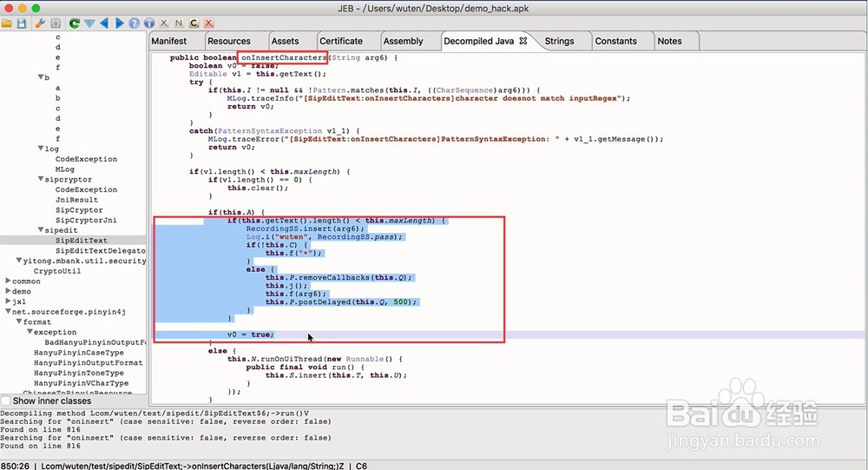The height and width of the screenshot is (470, 868).
Task: Switch to the Manifest tab
Action: point(169,41)
